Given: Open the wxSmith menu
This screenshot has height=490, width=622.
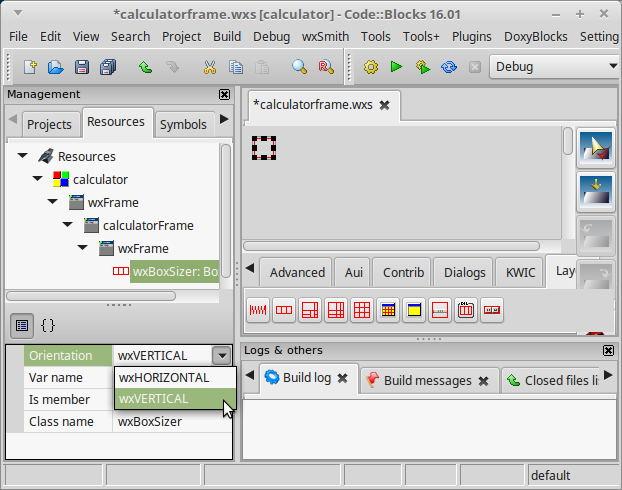Looking at the screenshot, I should (325, 37).
